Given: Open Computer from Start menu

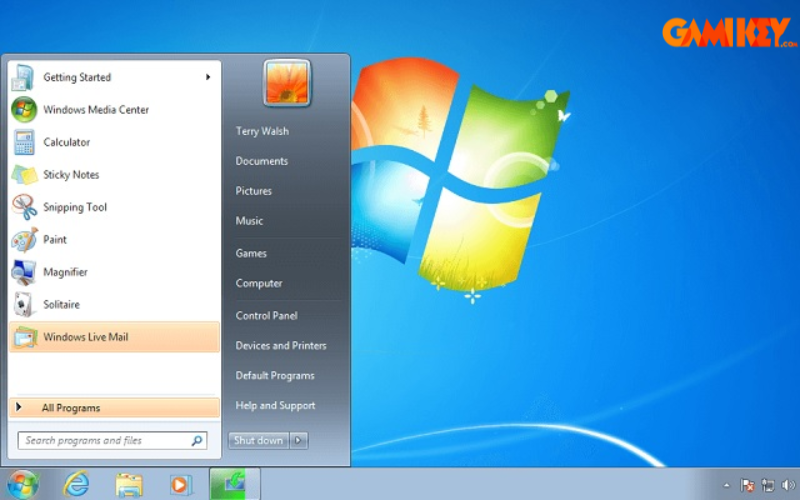Looking at the screenshot, I should coord(259,283).
